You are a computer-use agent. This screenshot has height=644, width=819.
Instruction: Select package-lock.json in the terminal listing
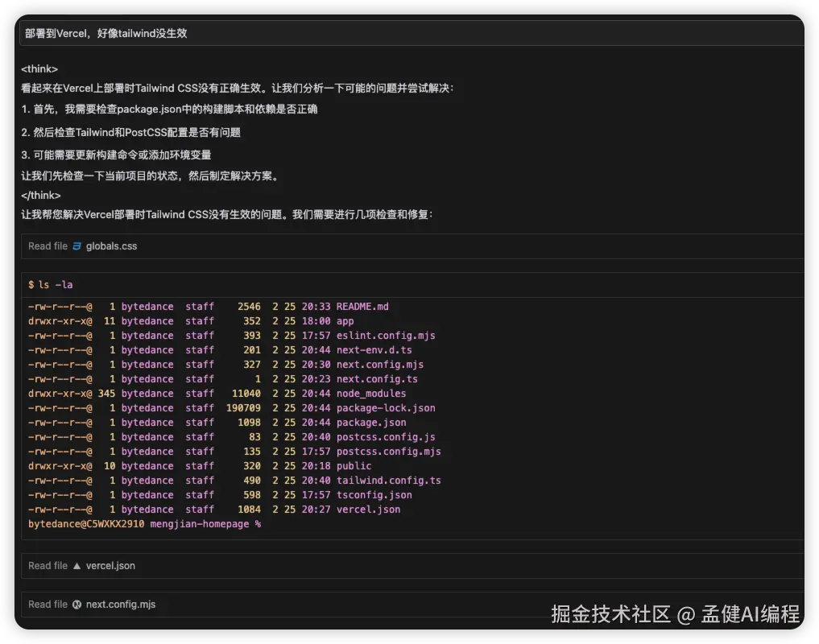(386, 408)
